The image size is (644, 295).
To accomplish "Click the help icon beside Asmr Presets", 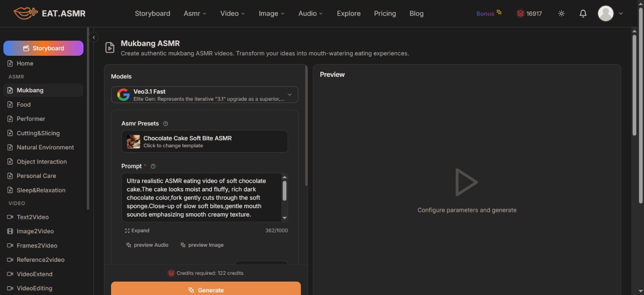I will click(165, 123).
